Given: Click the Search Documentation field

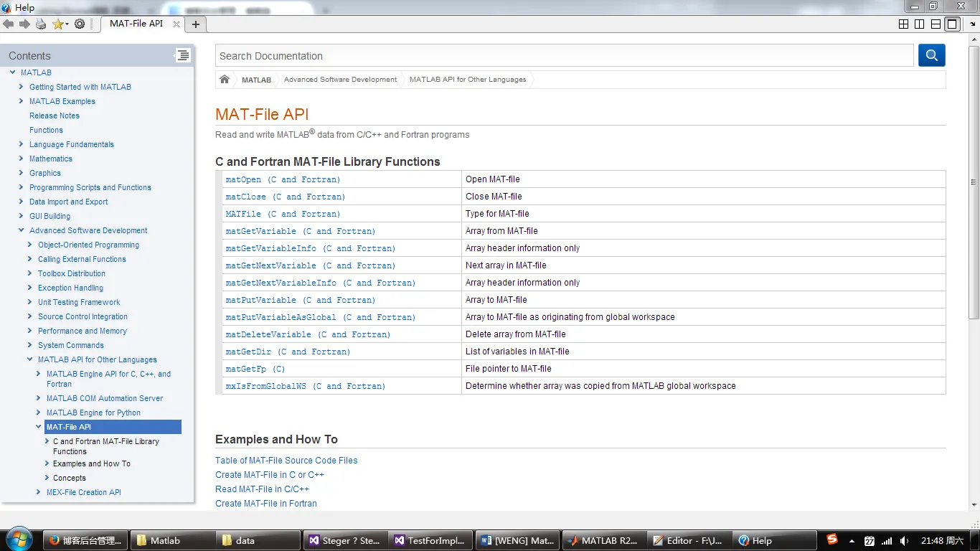Looking at the screenshot, I should tap(565, 55).
